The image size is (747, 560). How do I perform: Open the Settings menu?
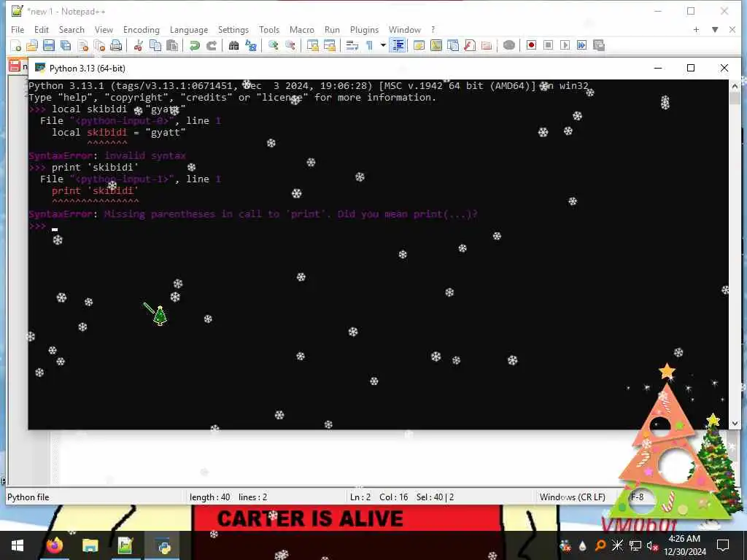(x=233, y=29)
